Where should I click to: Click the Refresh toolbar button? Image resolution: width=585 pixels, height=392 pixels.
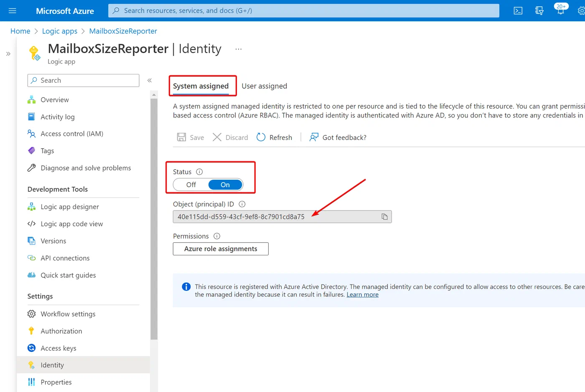(274, 137)
